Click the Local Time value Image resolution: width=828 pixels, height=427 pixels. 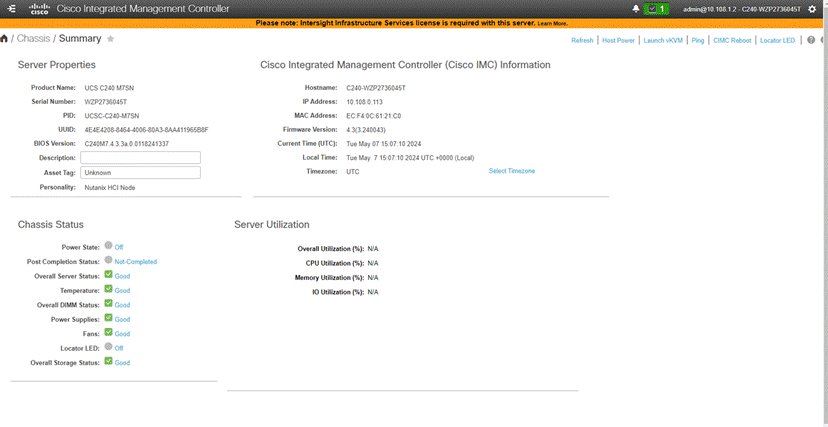click(410, 158)
